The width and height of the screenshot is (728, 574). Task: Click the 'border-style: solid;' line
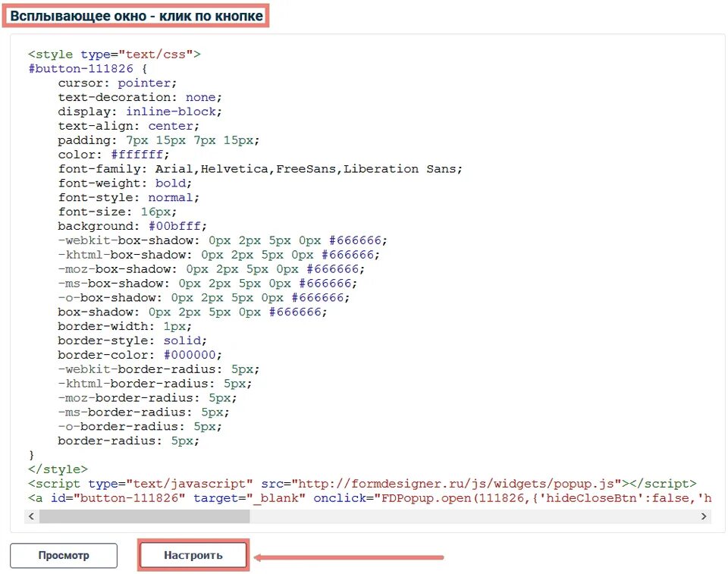(132, 341)
